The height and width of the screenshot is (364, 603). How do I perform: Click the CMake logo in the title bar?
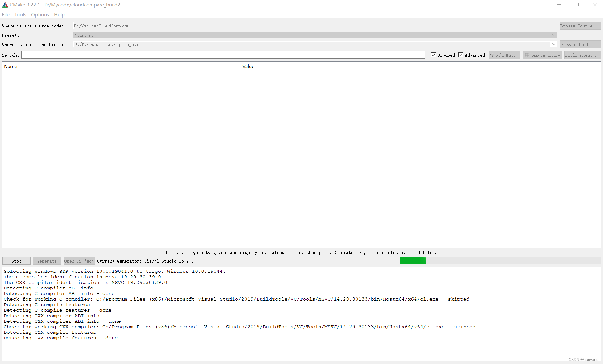click(x=5, y=5)
